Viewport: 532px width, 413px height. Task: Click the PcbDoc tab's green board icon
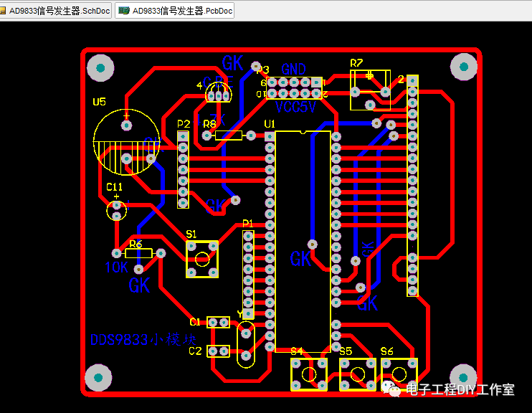coord(123,11)
